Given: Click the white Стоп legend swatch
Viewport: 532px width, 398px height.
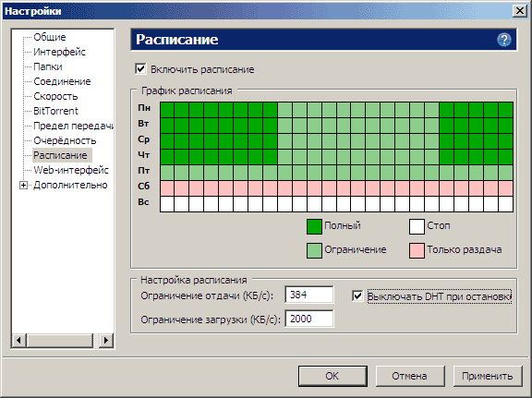Looking at the screenshot, I should 417,226.
